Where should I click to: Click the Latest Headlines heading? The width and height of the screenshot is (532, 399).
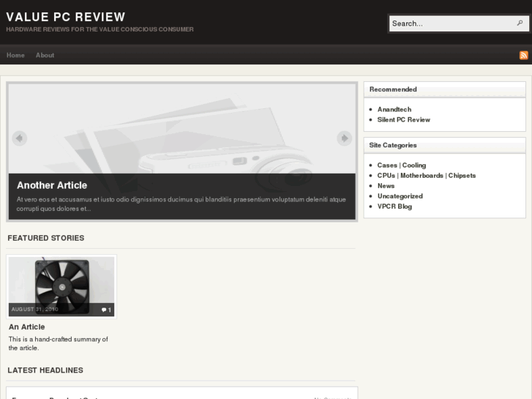point(45,370)
